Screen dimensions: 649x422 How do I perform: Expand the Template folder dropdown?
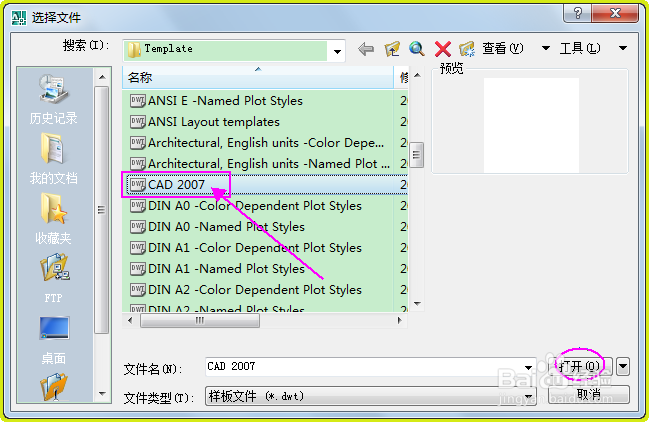tap(337, 51)
